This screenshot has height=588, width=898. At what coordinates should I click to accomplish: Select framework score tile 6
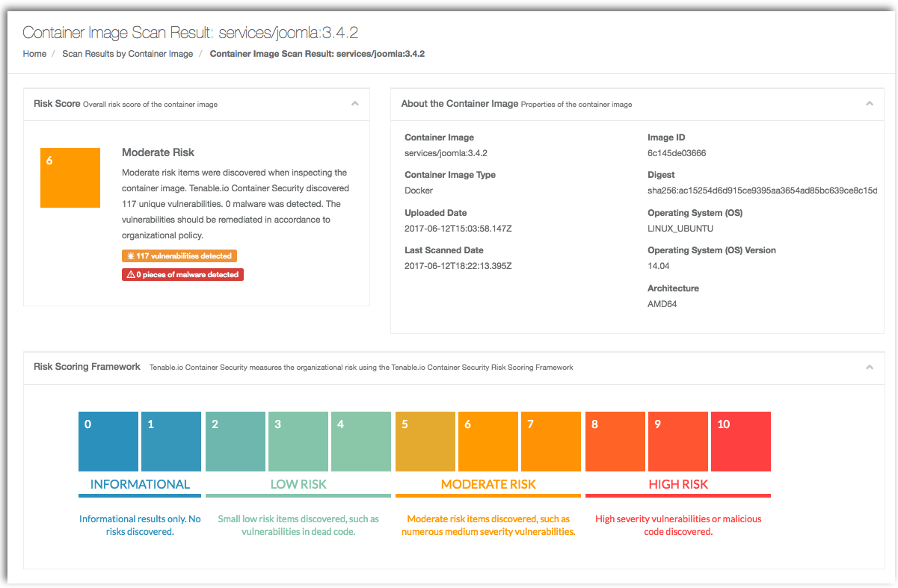(488, 442)
